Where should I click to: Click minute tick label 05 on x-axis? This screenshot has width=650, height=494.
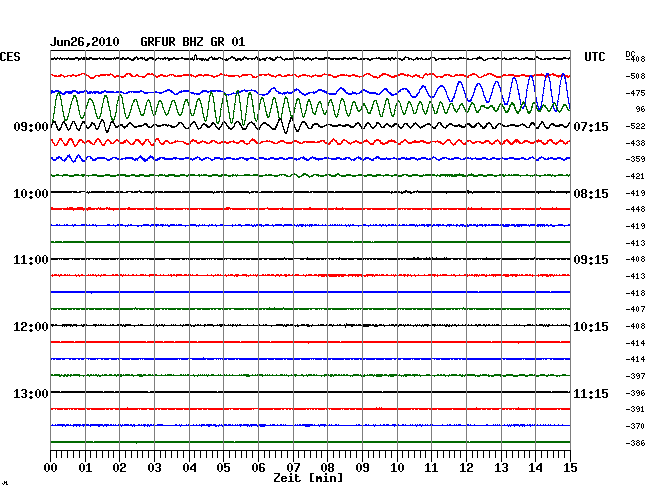(x=223, y=468)
